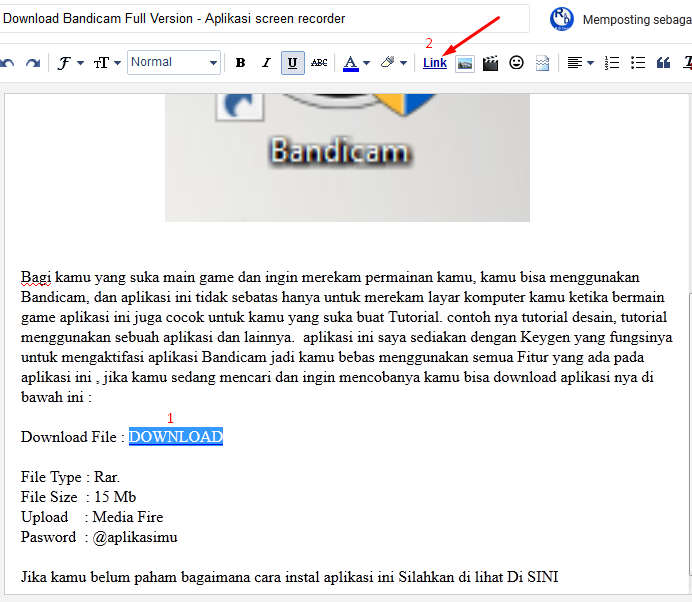Expand the Normal paragraph style dropdown
Image resolution: width=692 pixels, height=602 pixels.
coord(174,63)
